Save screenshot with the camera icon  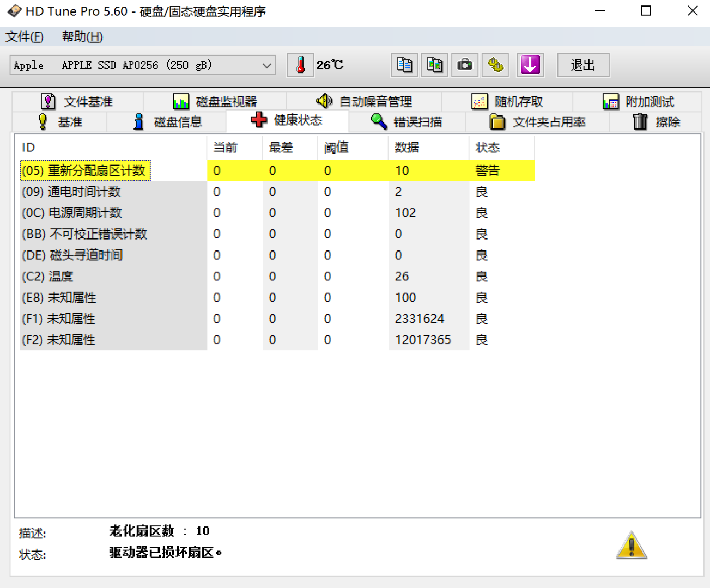(465, 65)
